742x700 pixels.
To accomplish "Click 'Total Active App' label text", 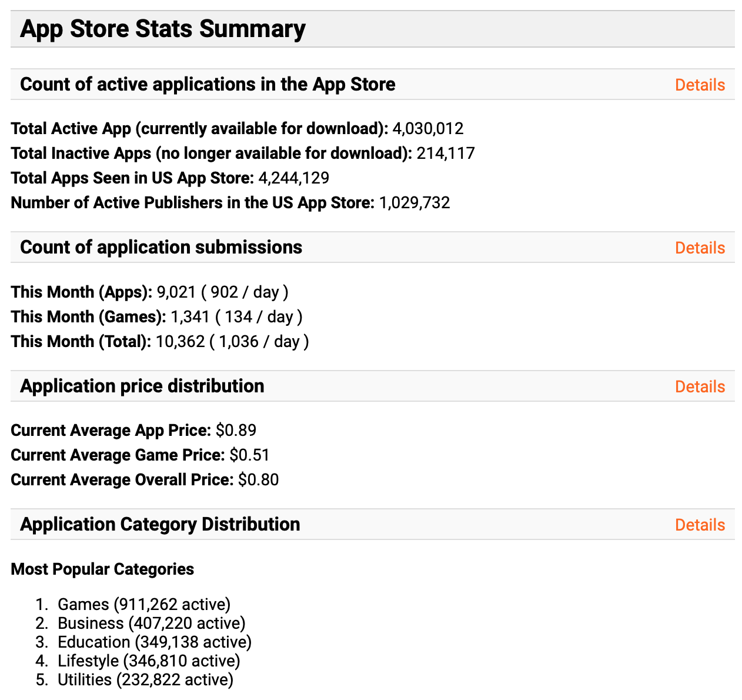I will [x=200, y=129].
